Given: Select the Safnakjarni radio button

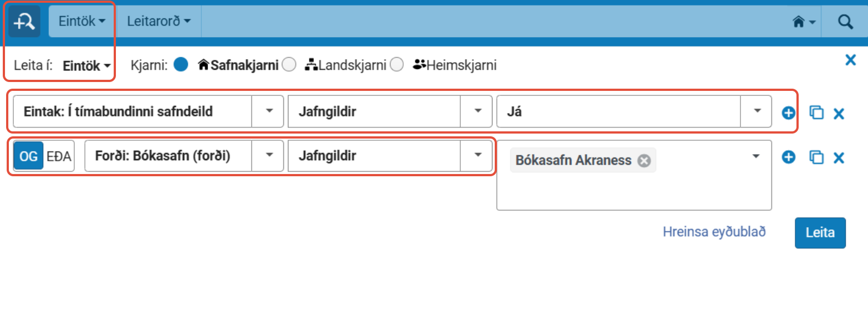Looking at the screenshot, I should 180,65.
